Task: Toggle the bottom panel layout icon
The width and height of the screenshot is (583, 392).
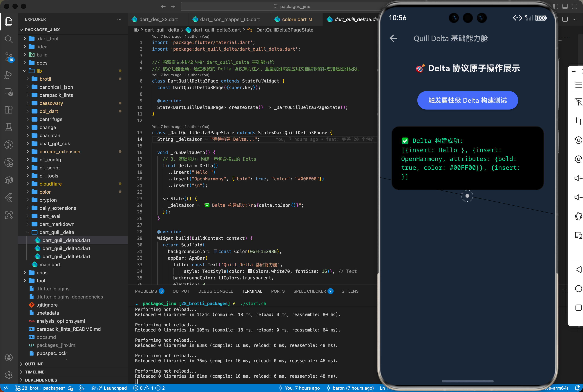Action: 565,6
